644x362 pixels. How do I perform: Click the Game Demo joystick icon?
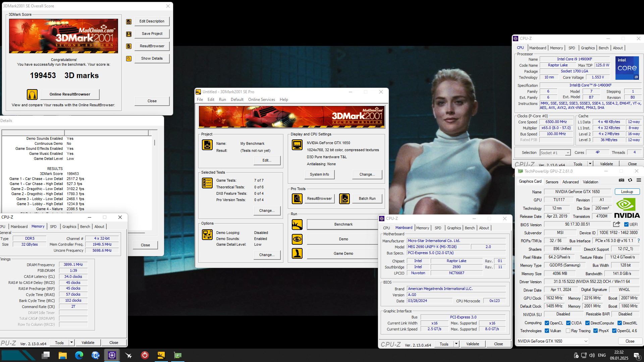[297, 254]
